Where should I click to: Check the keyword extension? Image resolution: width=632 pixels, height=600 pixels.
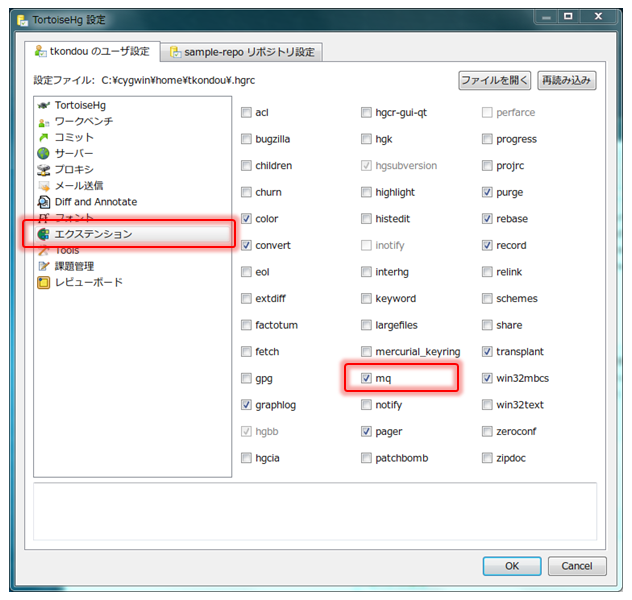pyautogui.click(x=366, y=299)
